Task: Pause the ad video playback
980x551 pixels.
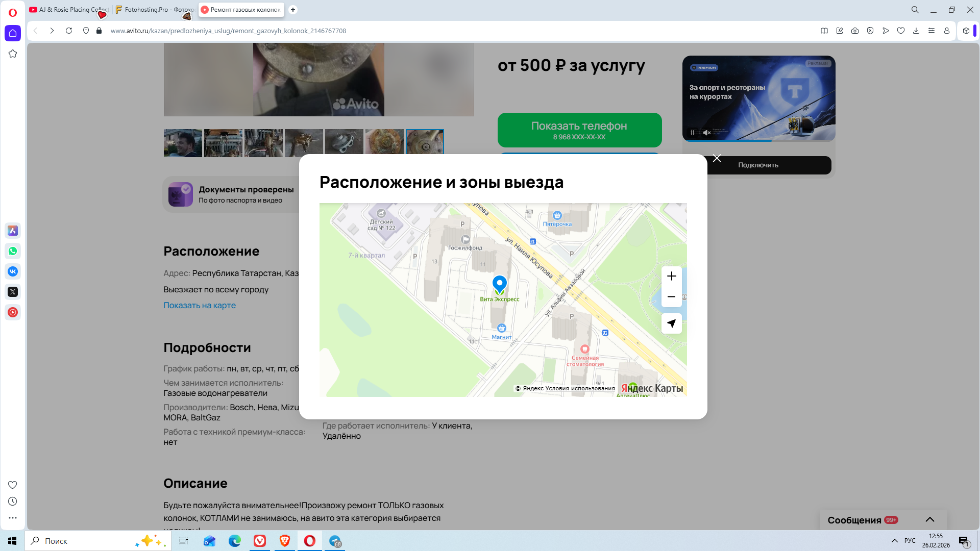Action: point(693,133)
